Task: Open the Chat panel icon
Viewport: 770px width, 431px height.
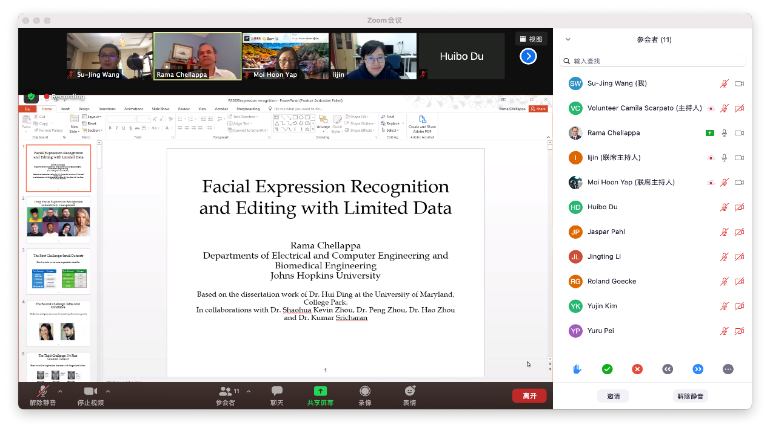Action: (x=277, y=391)
